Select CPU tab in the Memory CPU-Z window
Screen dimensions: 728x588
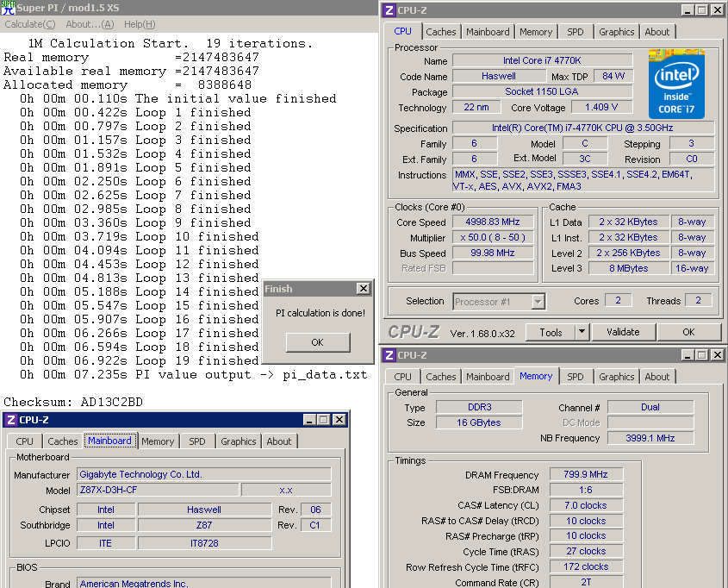point(402,377)
